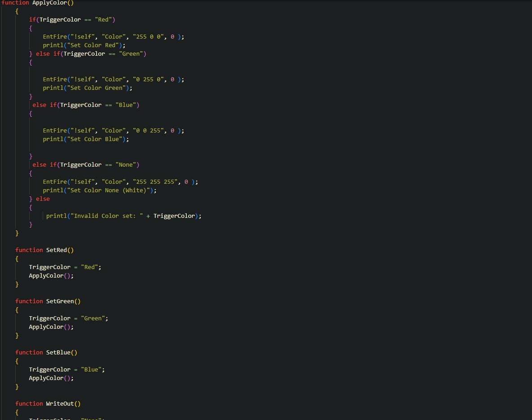This screenshot has width=532, height=420.
Task: Click the "255 255 255" color value string
Action: pyautogui.click(x=154, y=182)
